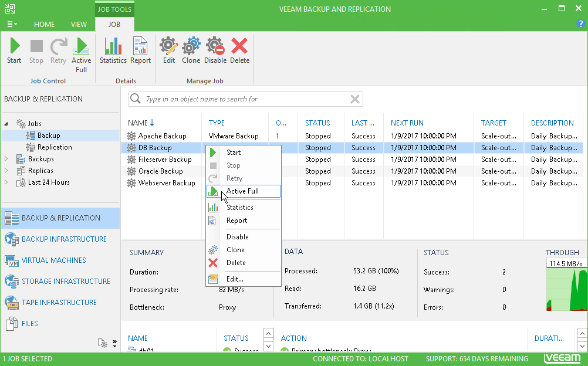Screen dimensions: 588x366
Task: Click the Stop ribbon icon
Action: click(36, 50)
